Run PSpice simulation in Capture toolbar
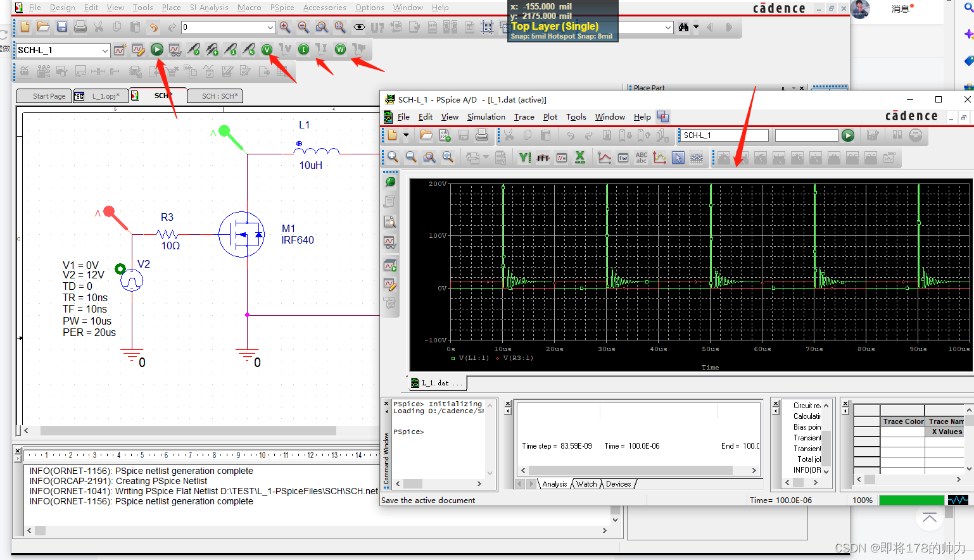 (157, 49)
